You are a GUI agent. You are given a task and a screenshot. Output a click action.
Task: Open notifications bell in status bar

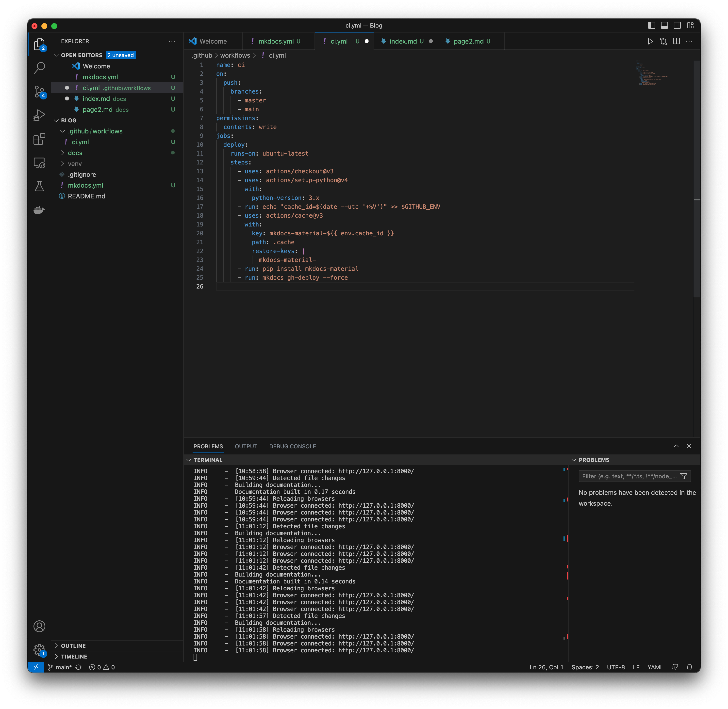click(689, 667)
